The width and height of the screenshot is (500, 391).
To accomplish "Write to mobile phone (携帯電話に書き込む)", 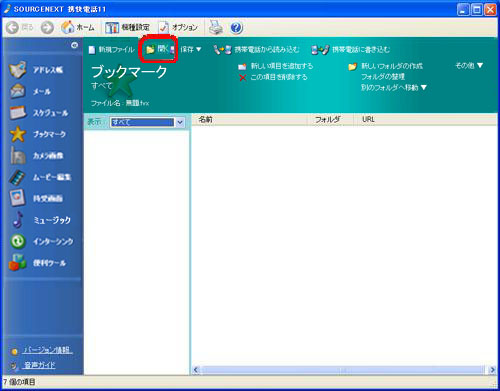I will point(350,50).
